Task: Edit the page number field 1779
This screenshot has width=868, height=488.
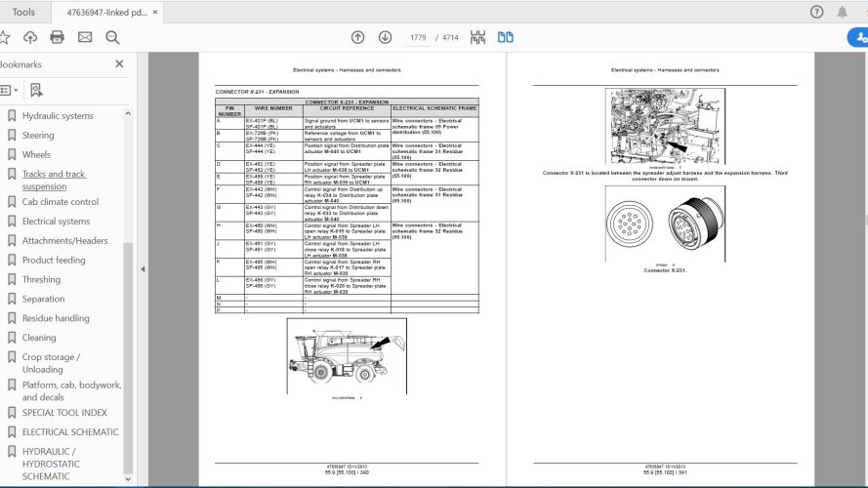Action: coord(418,38)
